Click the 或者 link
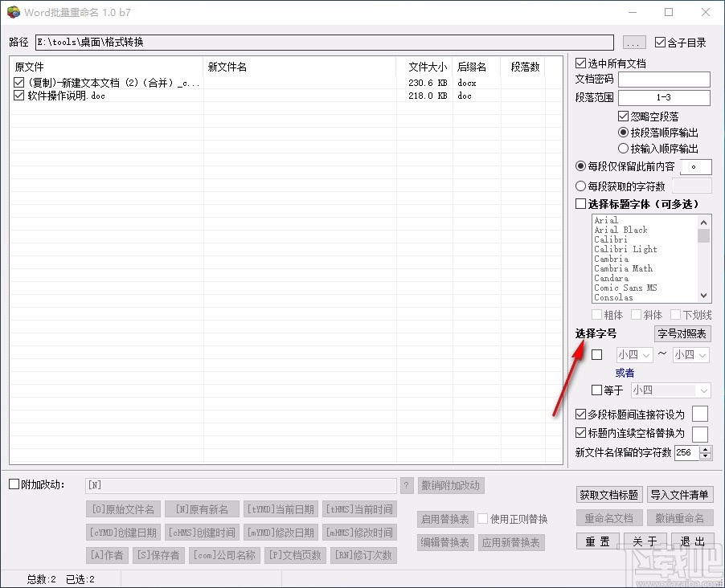The width and height of the screenshot is (725, 588). tap(625, 373)
